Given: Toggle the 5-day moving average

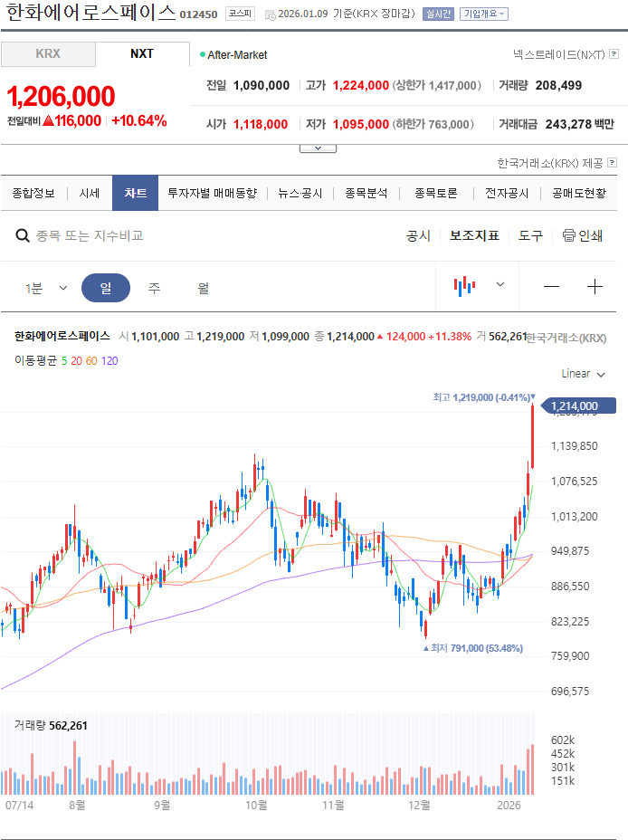Looking at the screenshot, I should click(64, 361).
